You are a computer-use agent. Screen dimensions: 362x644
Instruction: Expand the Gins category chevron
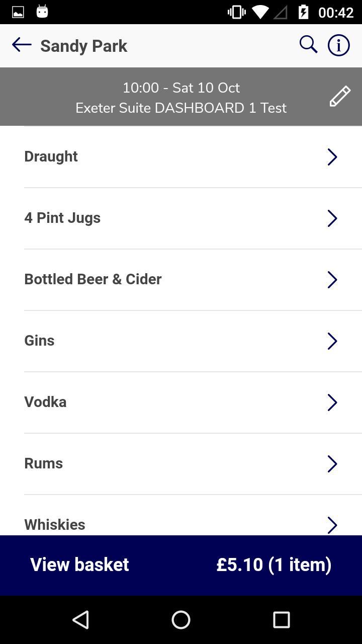[332, 341]
